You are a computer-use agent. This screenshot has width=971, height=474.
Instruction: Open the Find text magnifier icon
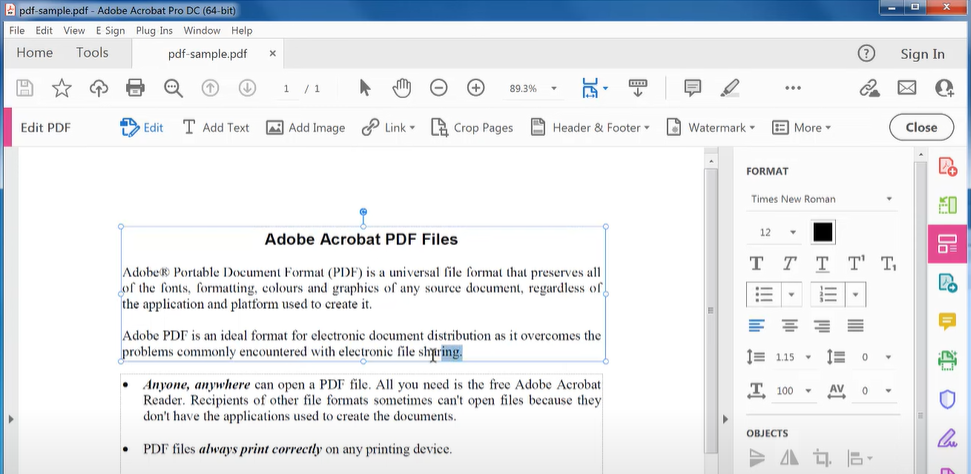[173, 88]
